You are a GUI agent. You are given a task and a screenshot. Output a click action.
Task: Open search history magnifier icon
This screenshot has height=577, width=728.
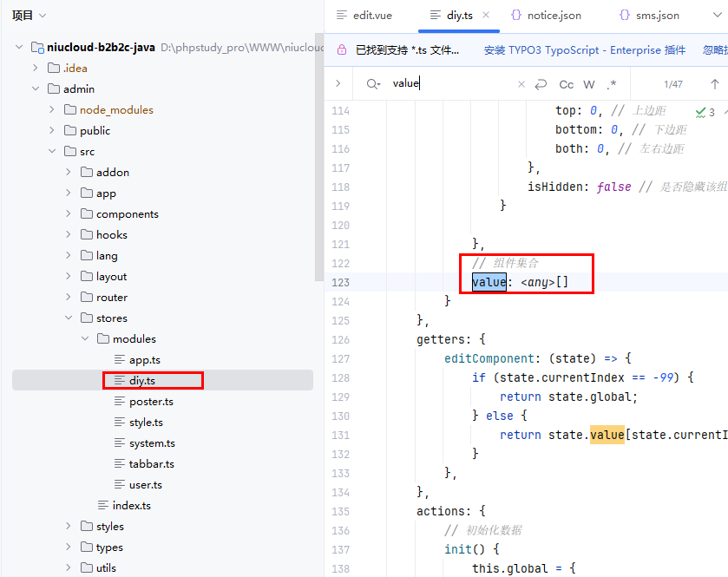point(373,84)
